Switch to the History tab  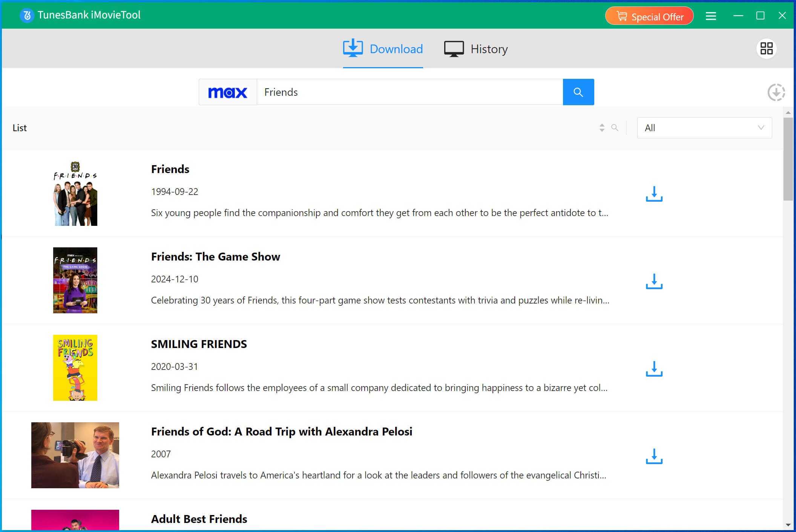(476, 49)
